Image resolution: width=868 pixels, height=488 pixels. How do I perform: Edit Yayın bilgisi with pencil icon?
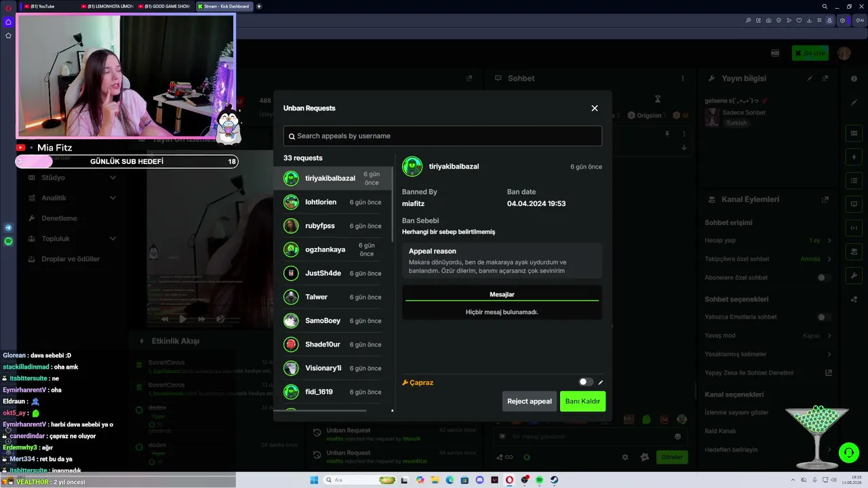810,79
